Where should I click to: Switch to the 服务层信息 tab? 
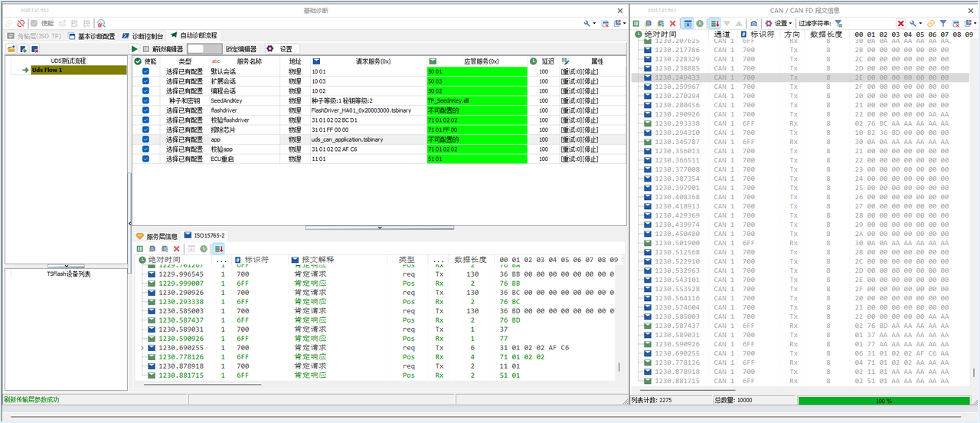click(x=157, y=236)
